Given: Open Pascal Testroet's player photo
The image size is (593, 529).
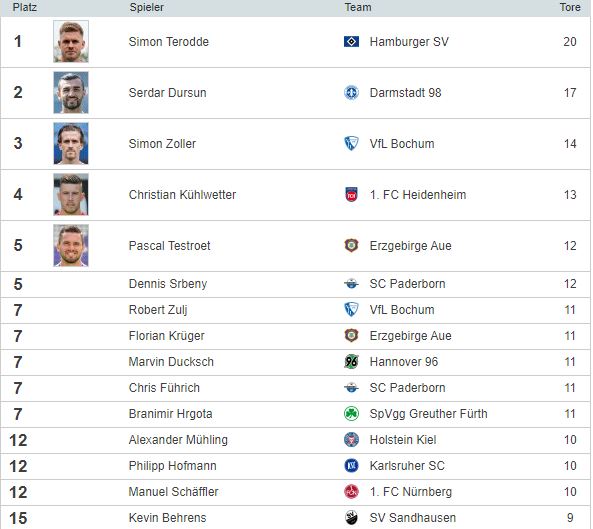Looking at the screenshot, I should (71, 246).
